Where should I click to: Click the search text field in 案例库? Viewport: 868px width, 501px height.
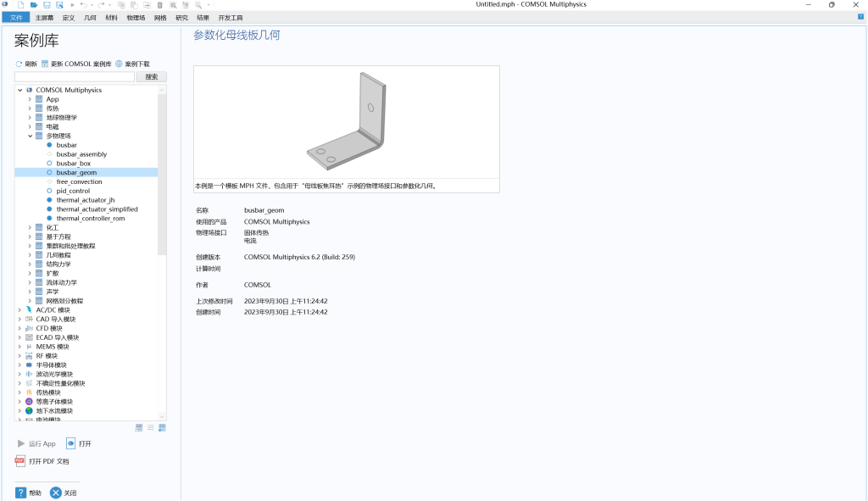75,77
